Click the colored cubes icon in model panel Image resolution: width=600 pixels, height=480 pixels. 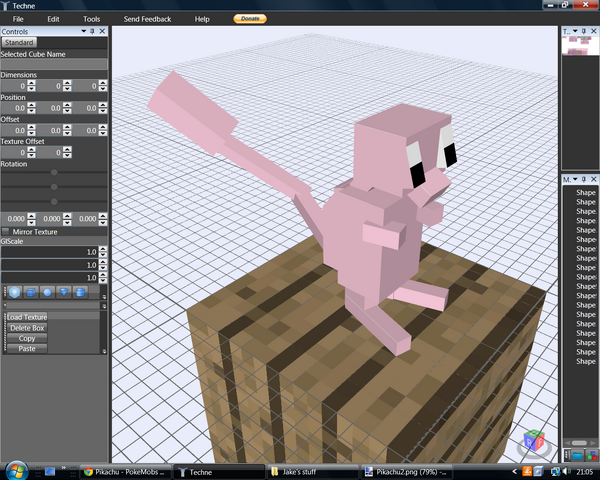click(592, 456)
